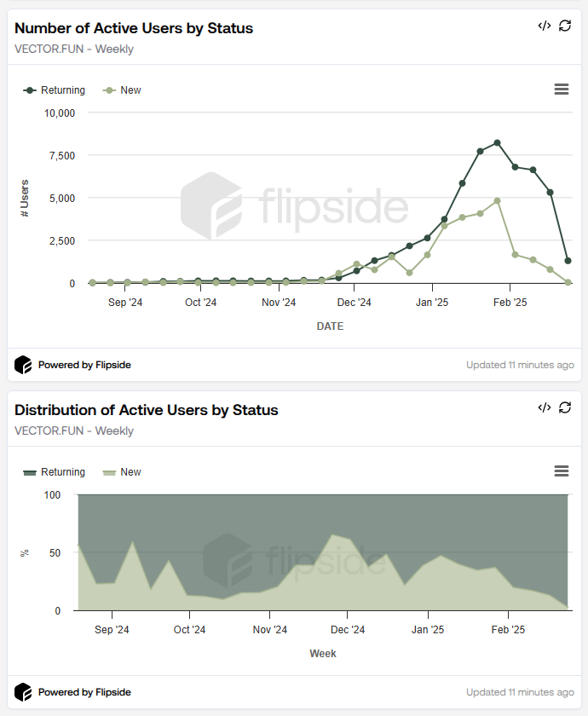The height and width of the screenshot is (716, 588).
Task: Open hamburger menu of the area chart
Action: 561,471
